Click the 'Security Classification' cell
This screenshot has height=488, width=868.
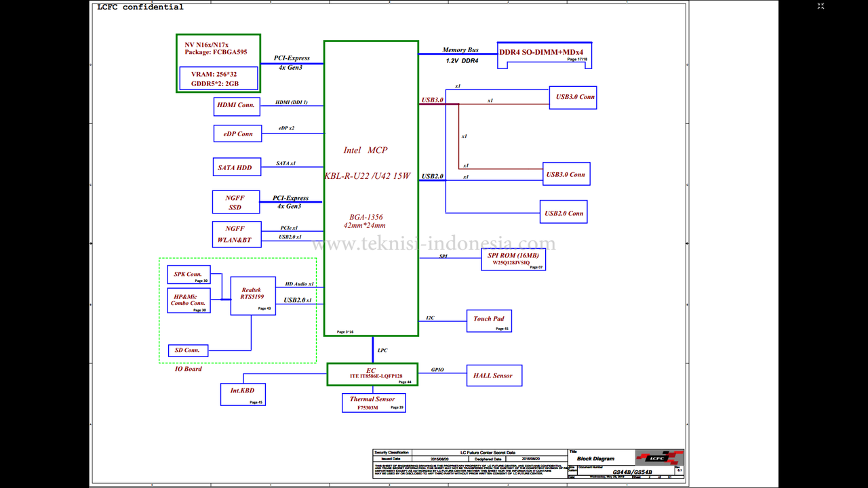(x=392, y=452)
